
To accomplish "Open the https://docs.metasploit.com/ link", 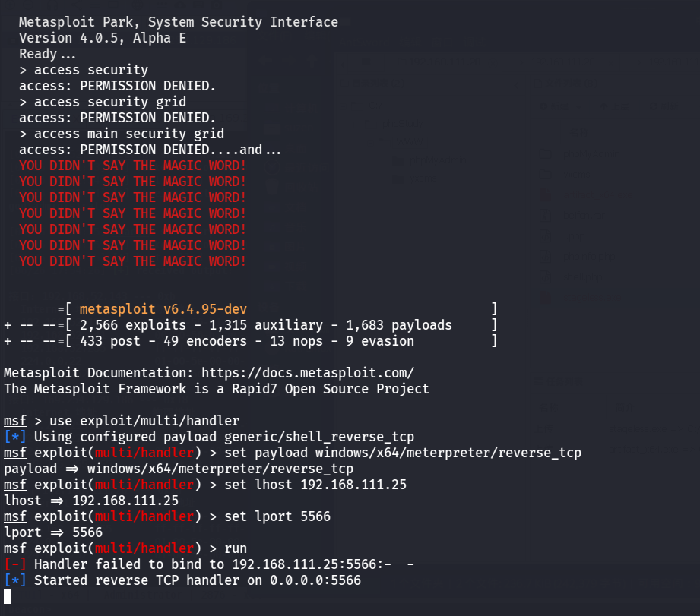I will [x=308, y=372].
